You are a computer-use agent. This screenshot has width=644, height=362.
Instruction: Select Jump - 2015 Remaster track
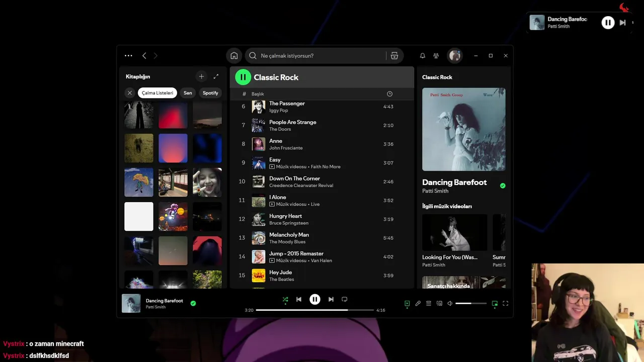(x=322, y=257)
